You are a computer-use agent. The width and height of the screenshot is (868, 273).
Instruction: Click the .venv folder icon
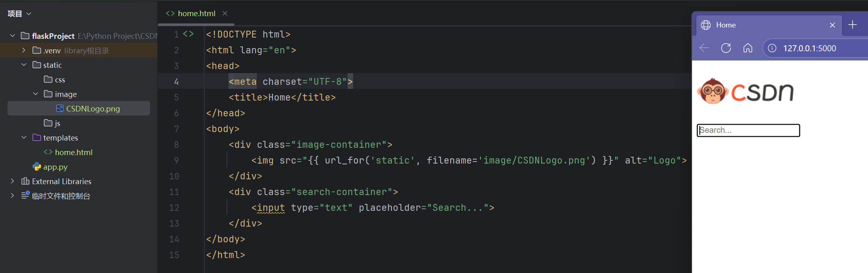click(x=37, y=50)
